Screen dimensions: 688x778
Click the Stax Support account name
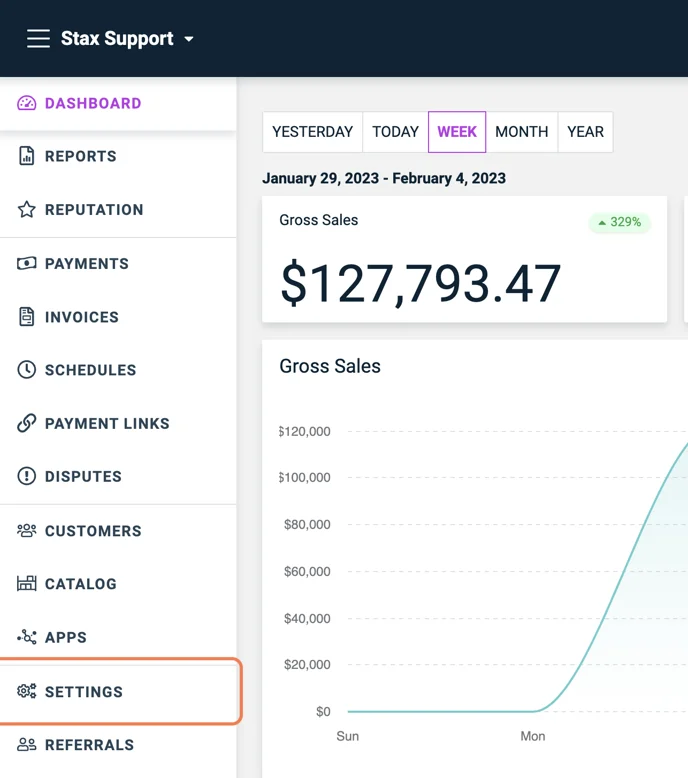tap(117, 39)
